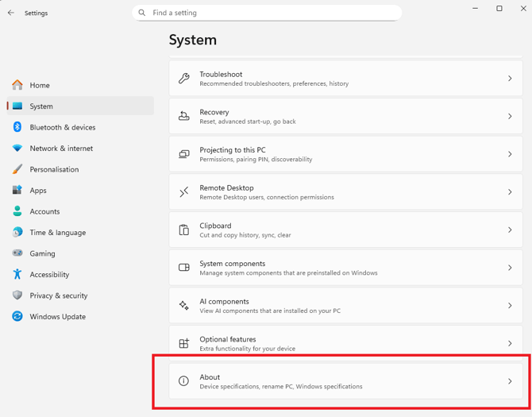Click the Clipboard icon

184,230
